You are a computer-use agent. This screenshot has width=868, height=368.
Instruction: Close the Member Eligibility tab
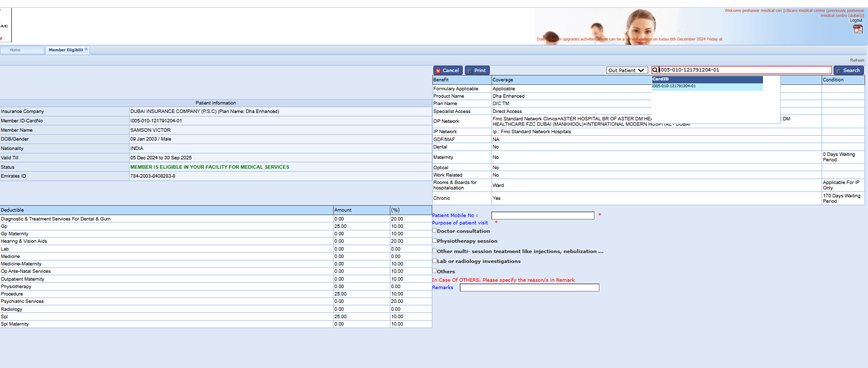pos(86,49)
